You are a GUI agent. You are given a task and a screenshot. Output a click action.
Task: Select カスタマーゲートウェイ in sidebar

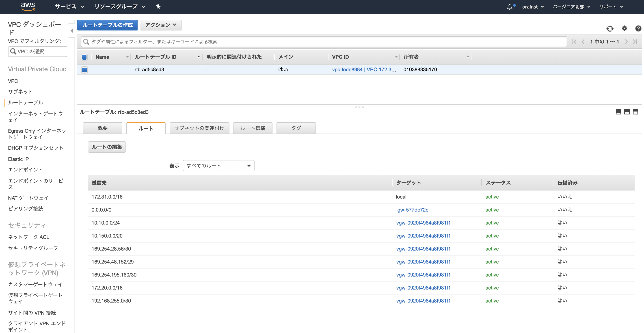tap(35, 285)
